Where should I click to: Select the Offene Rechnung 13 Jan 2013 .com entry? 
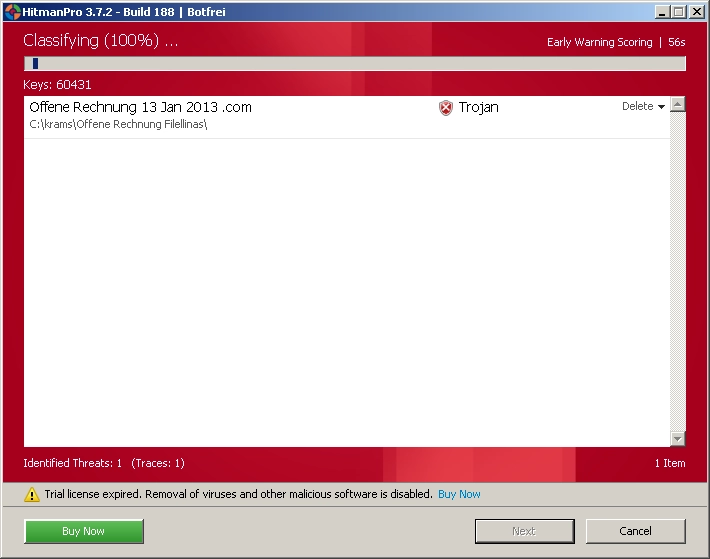pos(346,116)
